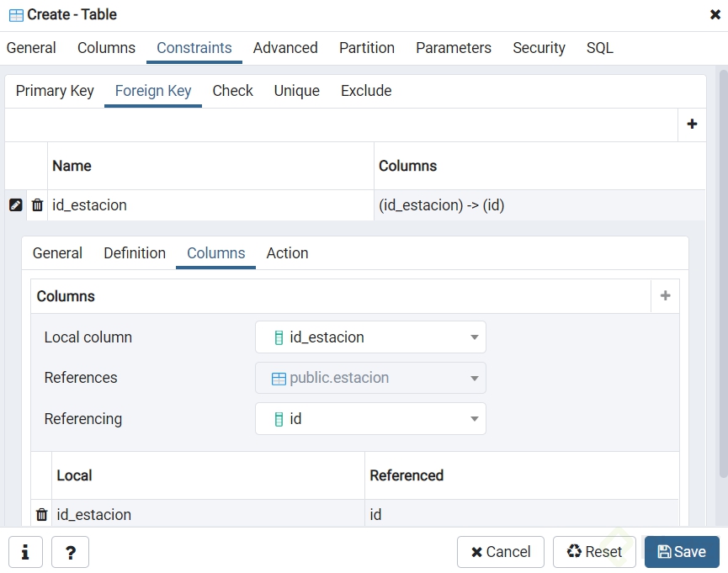728x573 pixels.
Task: Select the Action sub-tab
Action: click(287, 253)
